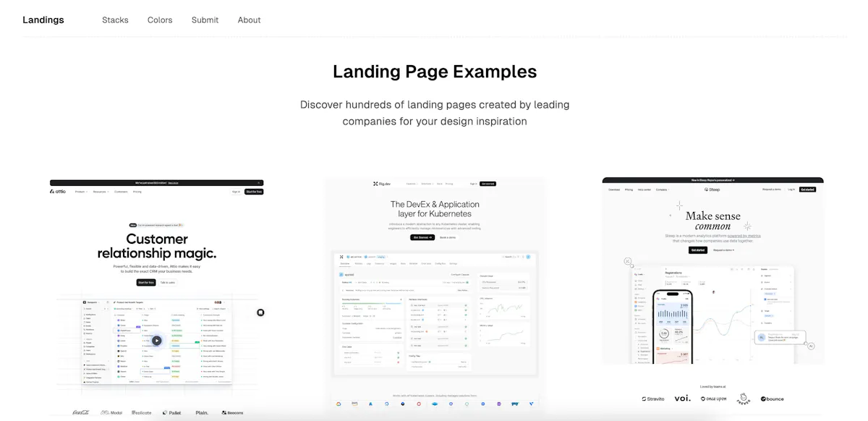Click the Frever logo in Steep preview

(743, 398)
